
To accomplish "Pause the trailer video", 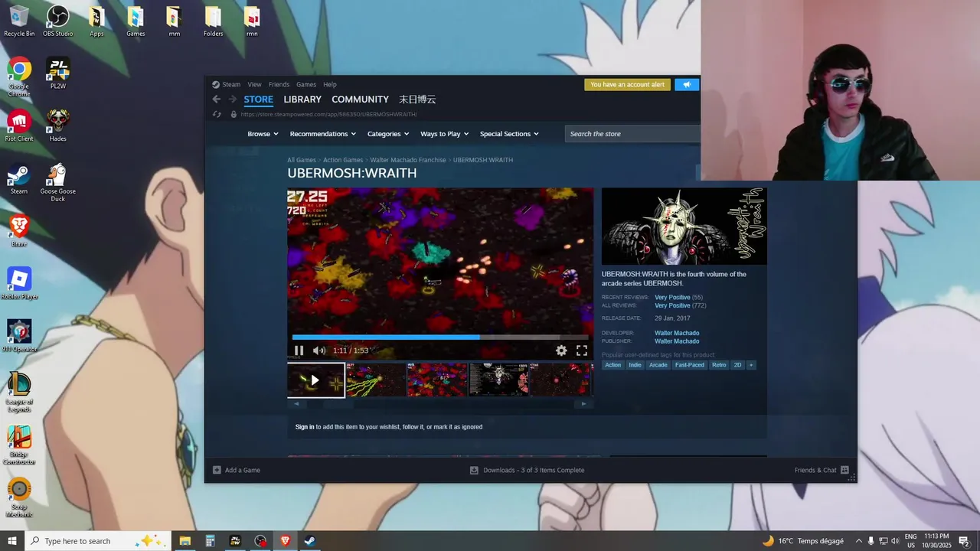I will point(299,350).
